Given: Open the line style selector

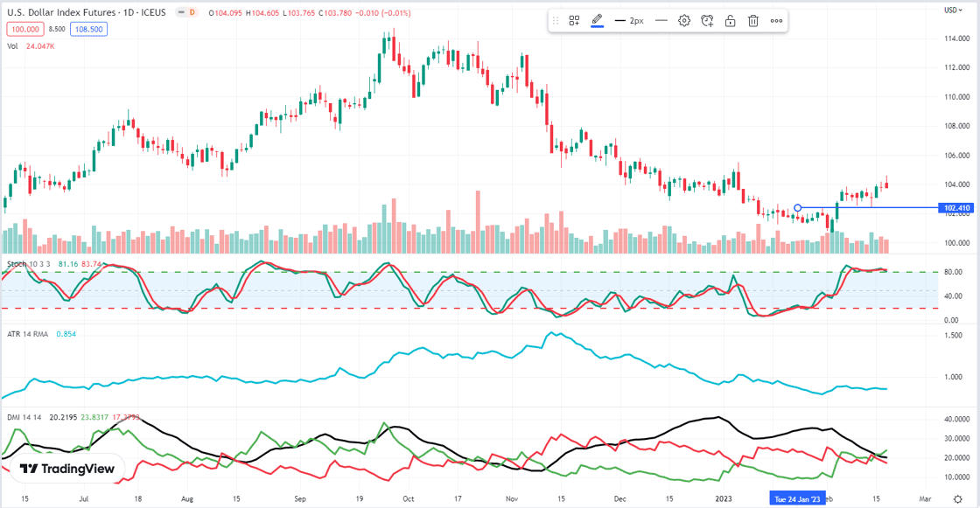Looking at the screenshot, I should pyautogui.click(x=661, y=21).
